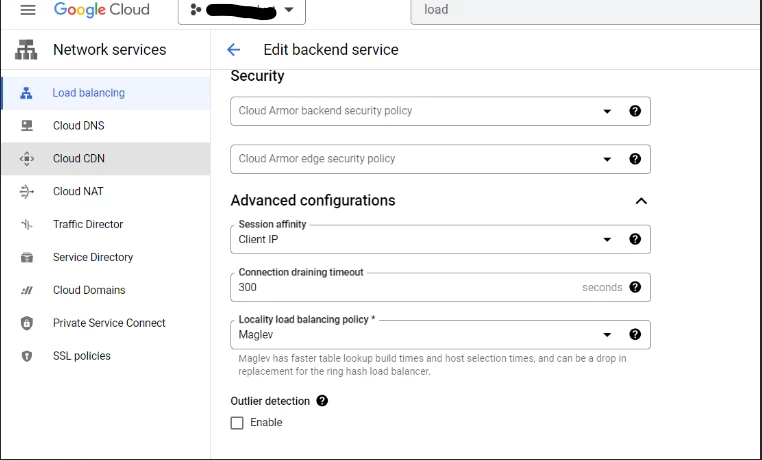Click the Cloud DNS sidebar icon
This screenshot has width=762, height=460.
[x=27, y=126]
